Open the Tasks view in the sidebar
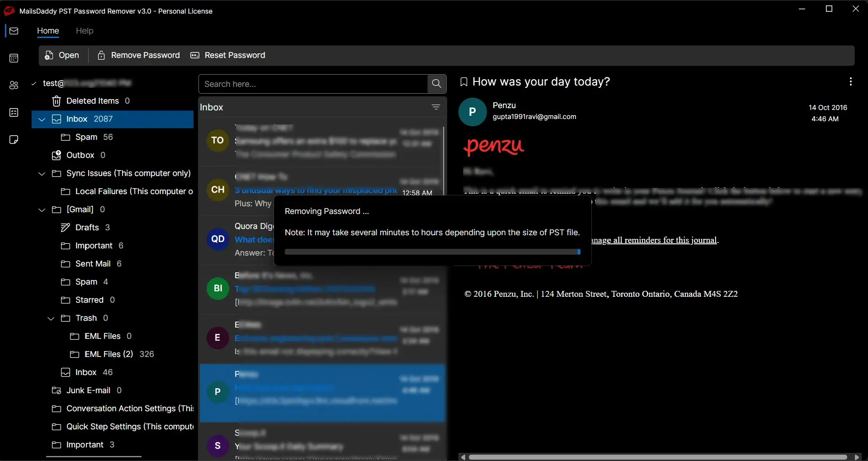Image resolution: width=868 pixels, height=461 pixels. click(x=14, y=112)
